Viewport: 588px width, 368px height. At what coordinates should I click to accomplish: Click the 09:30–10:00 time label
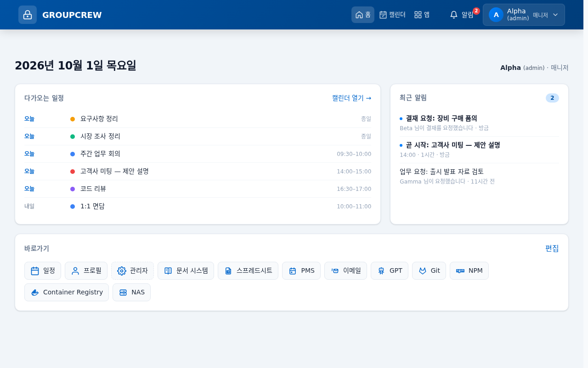tap(354, 154)
